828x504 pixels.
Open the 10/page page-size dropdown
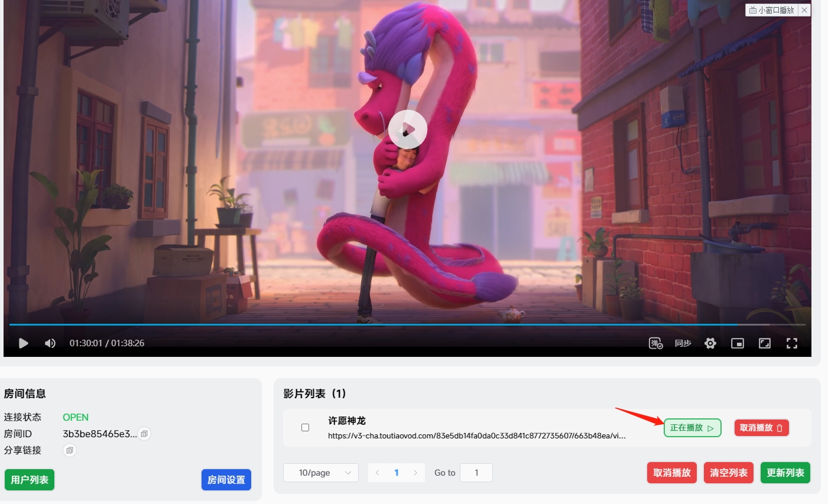321,473
